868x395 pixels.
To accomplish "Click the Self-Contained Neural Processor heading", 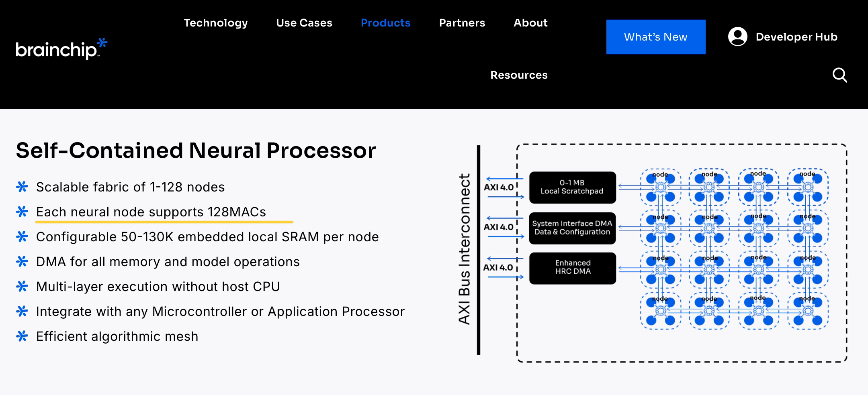I will [196, 151].
